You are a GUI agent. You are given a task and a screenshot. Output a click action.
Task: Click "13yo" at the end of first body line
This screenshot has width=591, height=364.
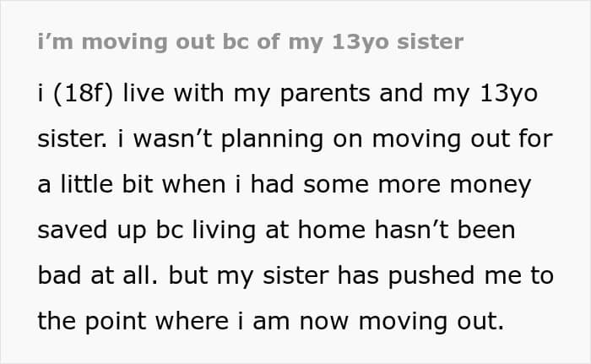tap(509, 94)
